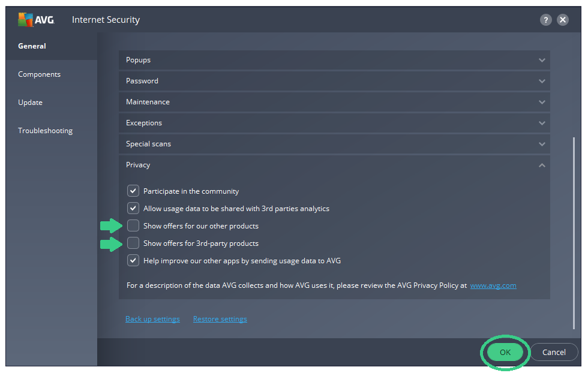
Task: Click the Cancel button
Action: point(554,352)
